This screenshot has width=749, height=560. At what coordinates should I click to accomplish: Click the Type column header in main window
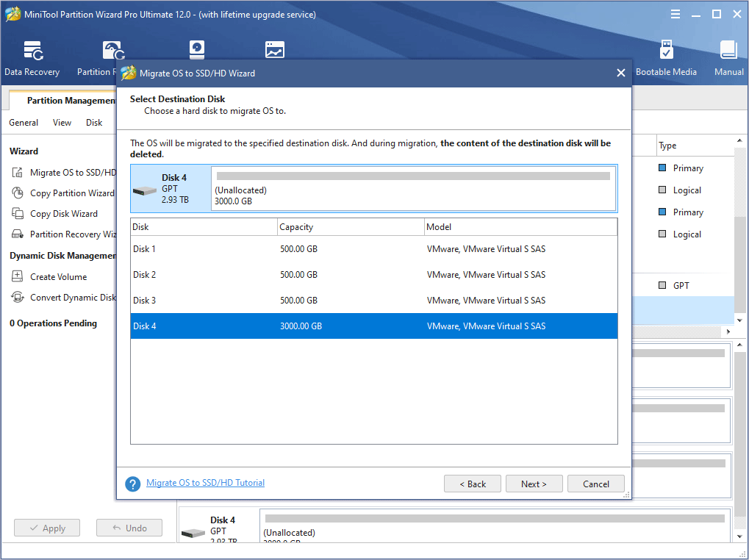click(x=695, y=146)
